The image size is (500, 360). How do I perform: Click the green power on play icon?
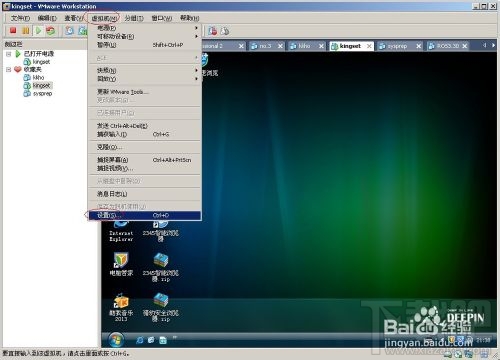click(x=38, y=31)
